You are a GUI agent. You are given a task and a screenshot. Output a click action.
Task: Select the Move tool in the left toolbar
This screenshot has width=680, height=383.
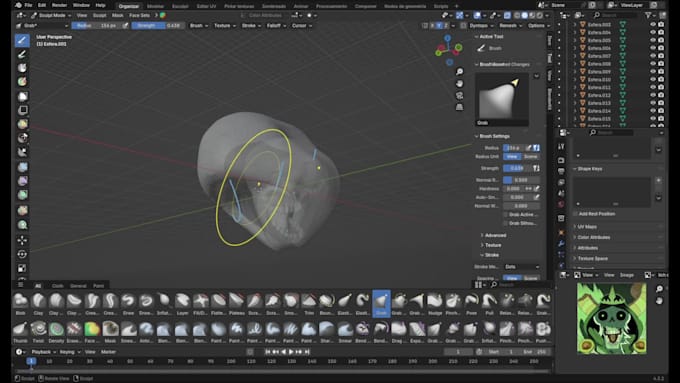point(22,240)
